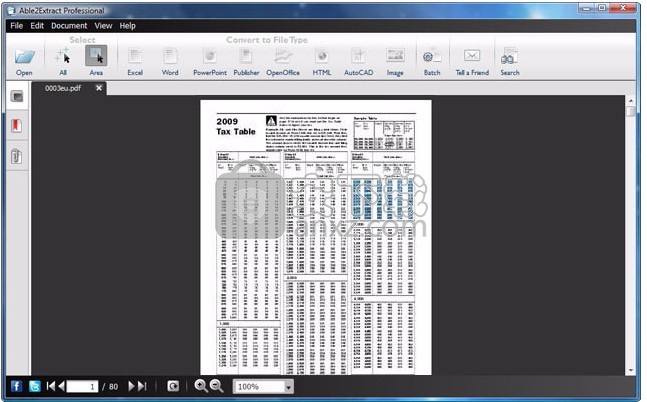Click the Able2Extract Professional title bar icon
Viewport: 647px width, 402px height.
tap(12, 10)
